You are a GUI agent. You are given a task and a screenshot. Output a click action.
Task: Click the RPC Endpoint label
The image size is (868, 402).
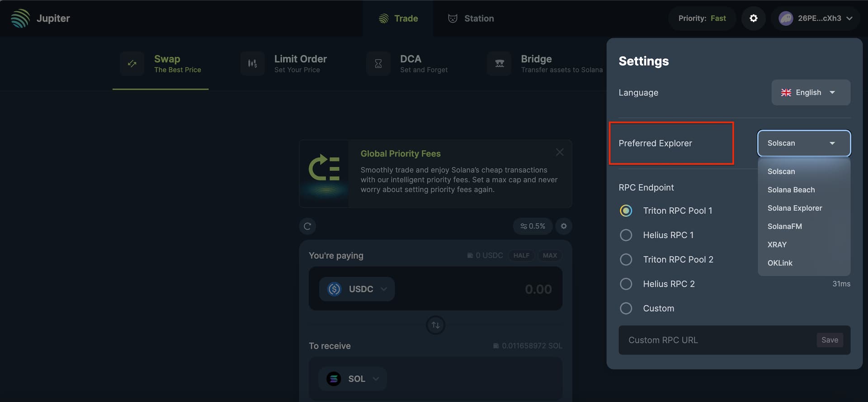(646, 188)
